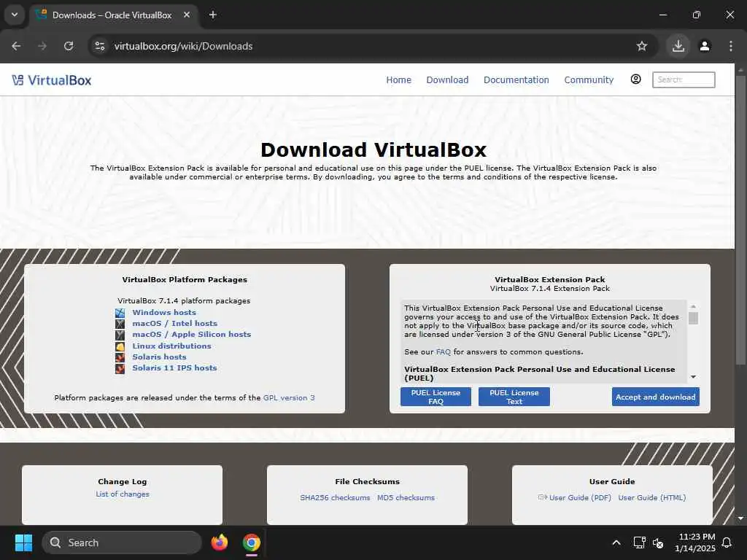747x560 pixels.
Task: Open the Home menu item
Action: tap(399, 80)
